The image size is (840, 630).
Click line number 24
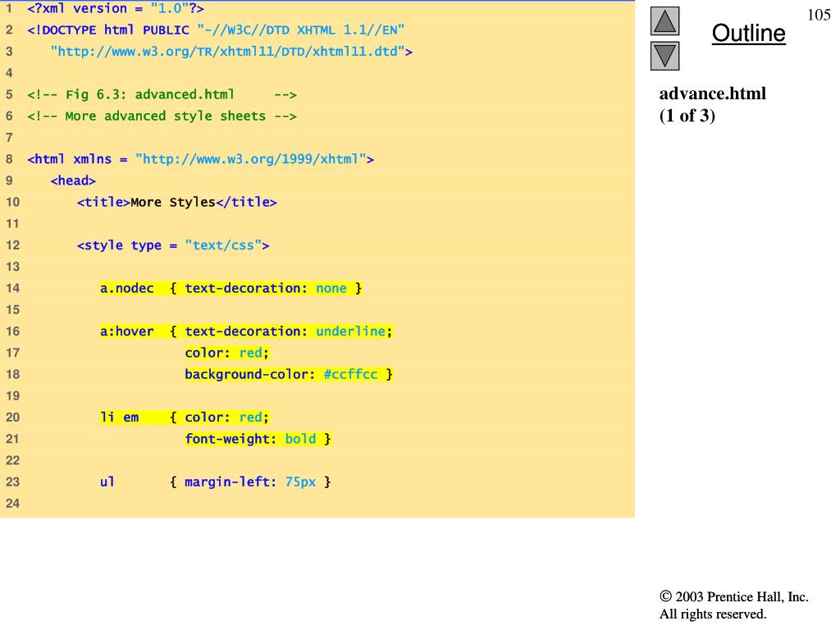point(13,504)
